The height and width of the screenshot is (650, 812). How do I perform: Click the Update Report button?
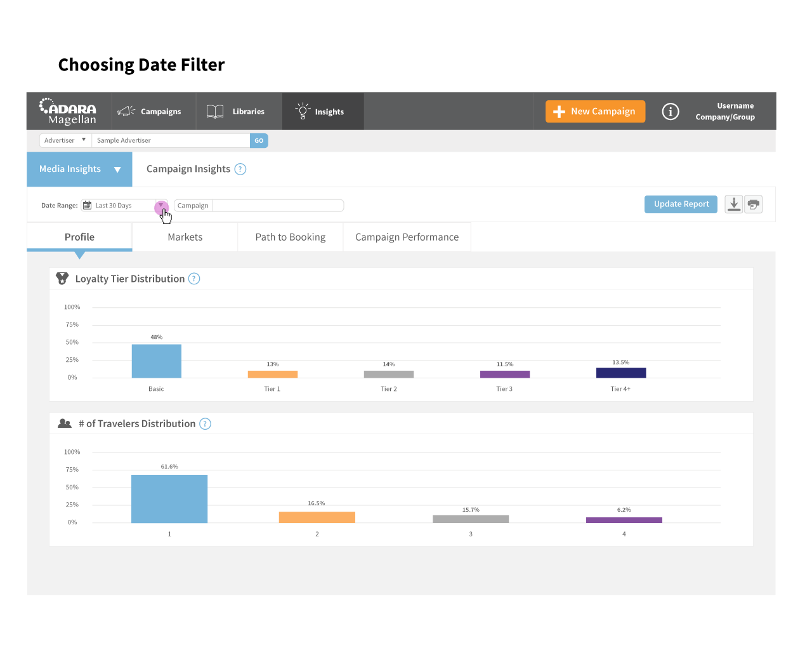click(681, 204)
